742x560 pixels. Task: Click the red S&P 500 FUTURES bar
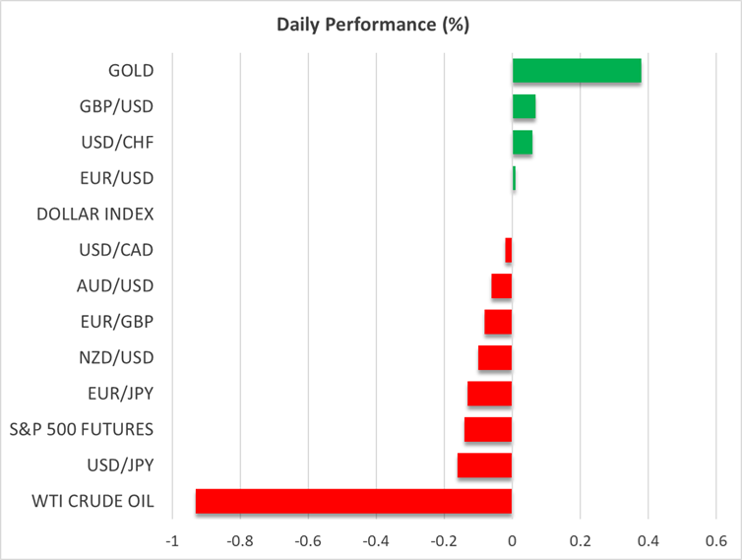coord(488,429)
